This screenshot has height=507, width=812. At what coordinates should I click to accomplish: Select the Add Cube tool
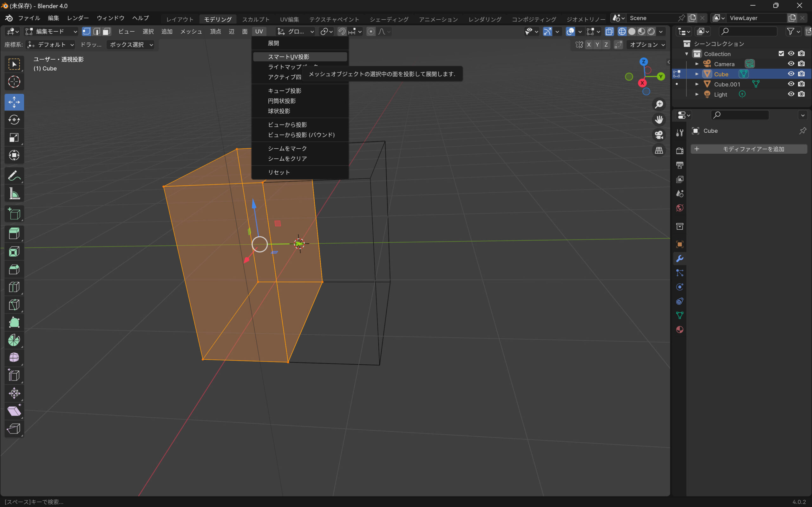[14, 214]
